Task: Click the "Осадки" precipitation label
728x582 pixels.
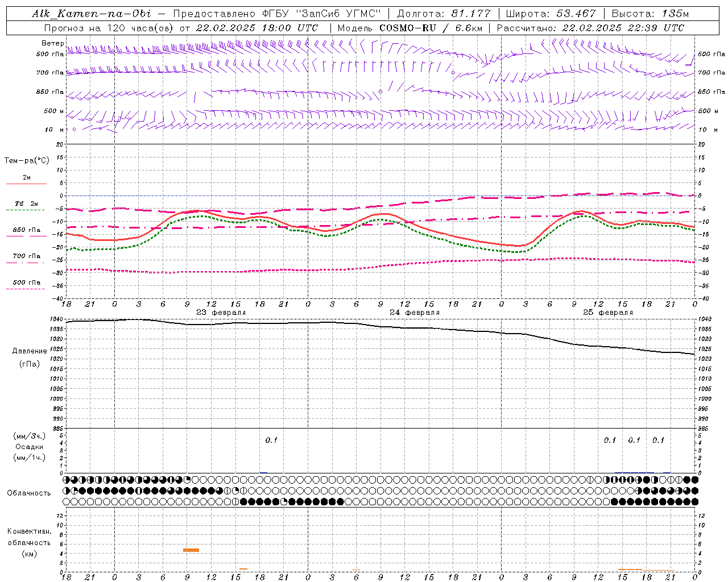Action: click(30, 447)
